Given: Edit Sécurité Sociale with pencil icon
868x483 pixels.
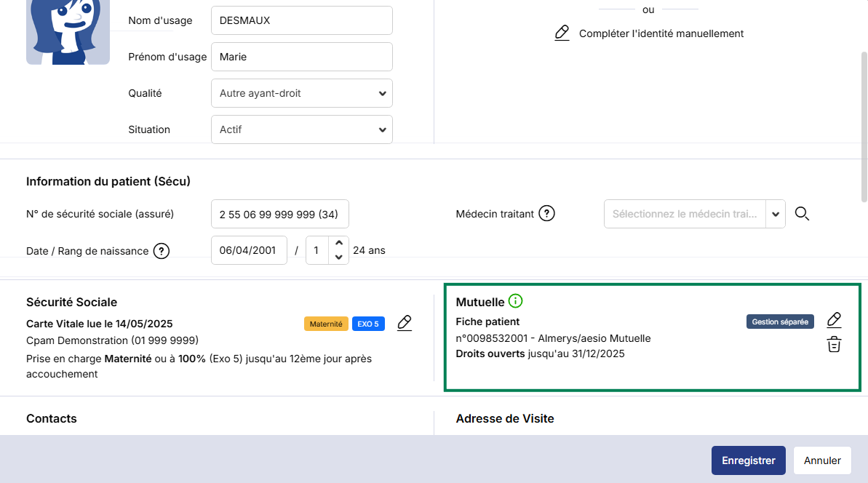Looking at the screenshot, I should [405, 323].
